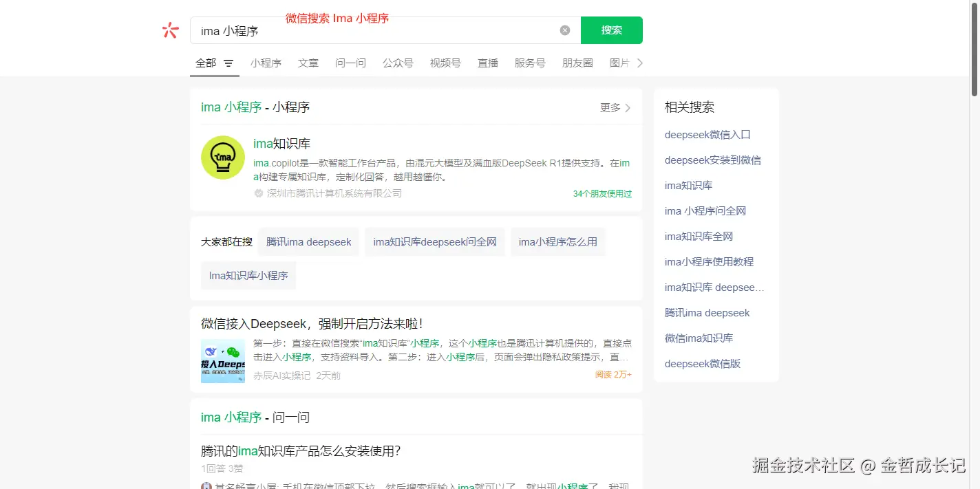Switch to the 问一问 tab
The image size is (980, 489).
350,63
